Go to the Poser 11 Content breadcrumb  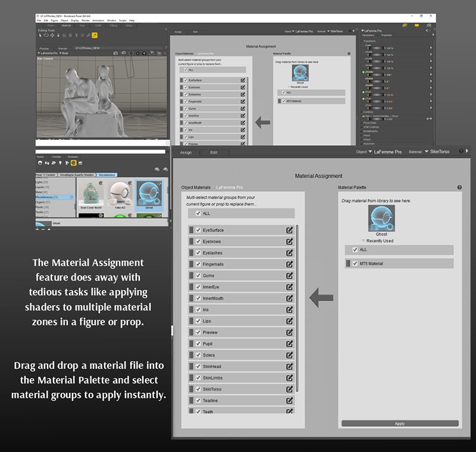(46, 175)
